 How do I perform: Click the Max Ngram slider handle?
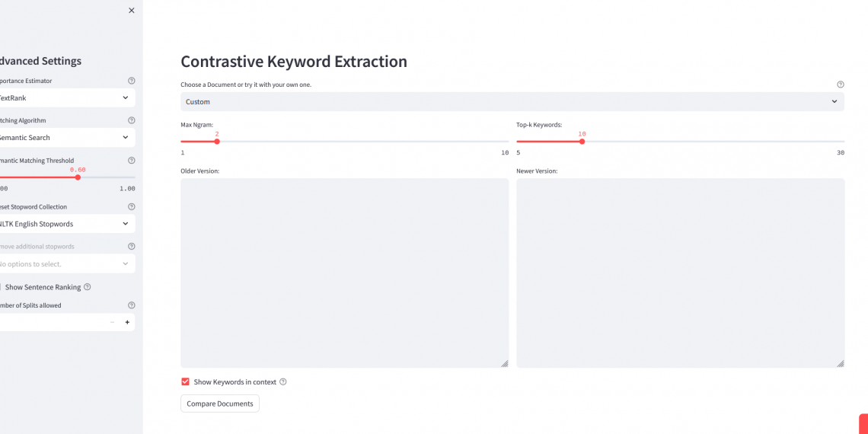217,142
